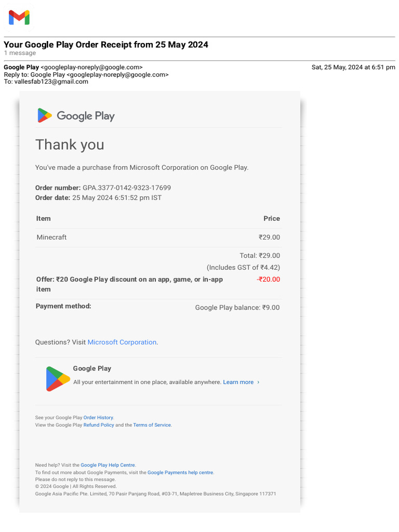Image resolution: width=399 pixels, height=532 pixels.
Task: Open the Microsoft Corporation link
Action: point(122,342)
